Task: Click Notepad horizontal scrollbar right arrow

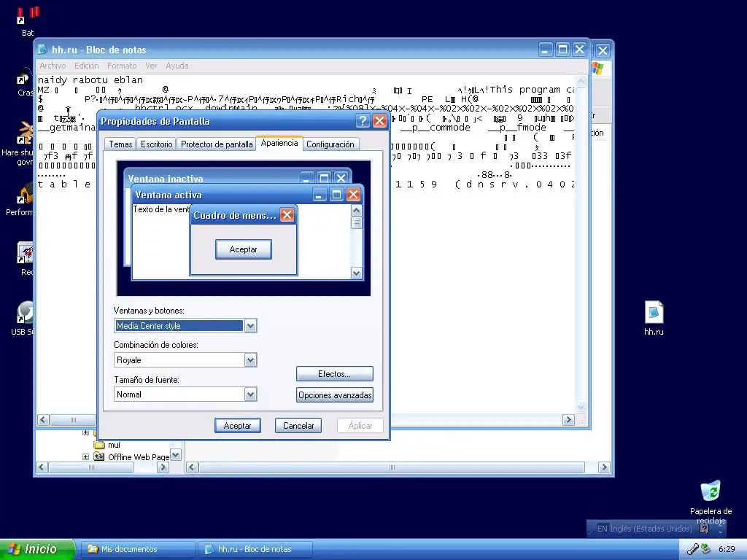Action: (568, 420)
